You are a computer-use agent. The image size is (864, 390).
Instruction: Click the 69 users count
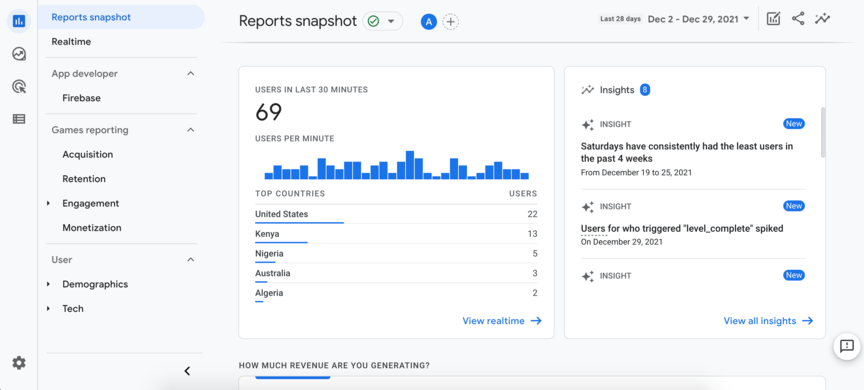(x=268, y=112)
